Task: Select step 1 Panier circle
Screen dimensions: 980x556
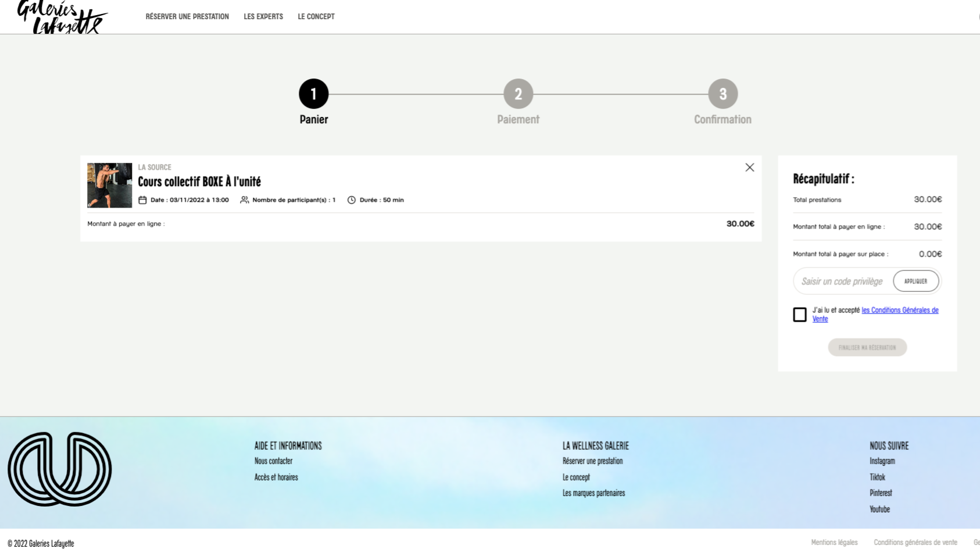Action: (x=314, y=94)
